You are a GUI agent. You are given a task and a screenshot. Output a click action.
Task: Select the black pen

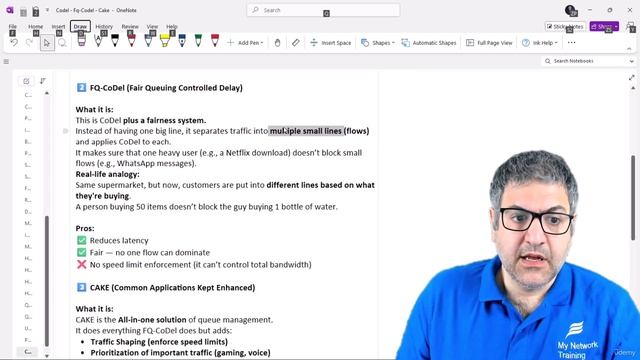(x=115, y=41)
